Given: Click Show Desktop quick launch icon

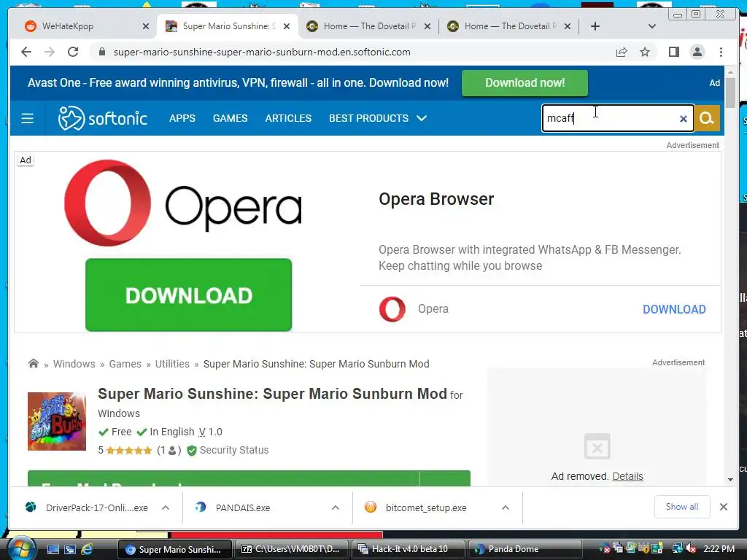Looking at the screenshot, I should pos(53,550).
